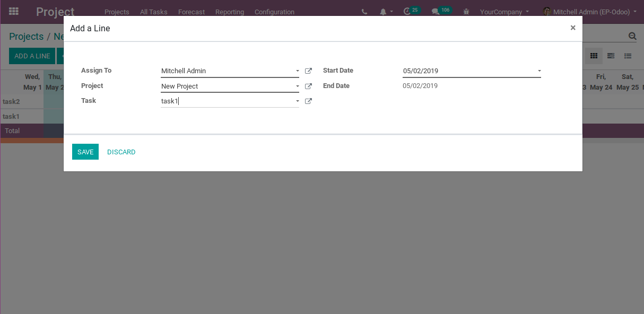
Task: Open the apps grid menu icon
Action: pyautogui.click(x=14, y=11)
